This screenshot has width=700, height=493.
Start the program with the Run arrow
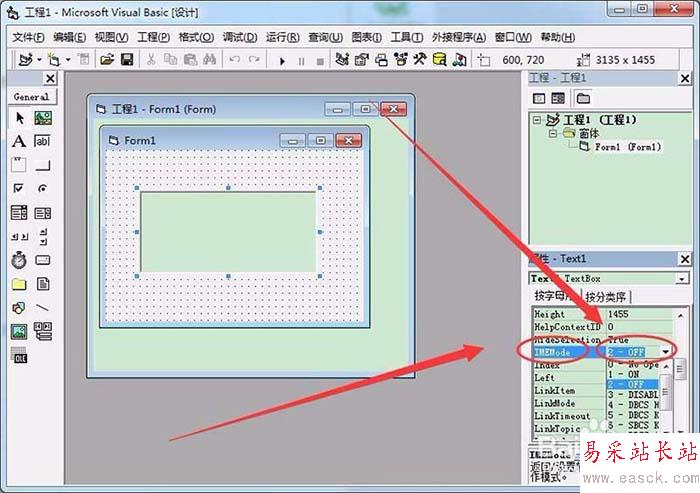[282, 61]
